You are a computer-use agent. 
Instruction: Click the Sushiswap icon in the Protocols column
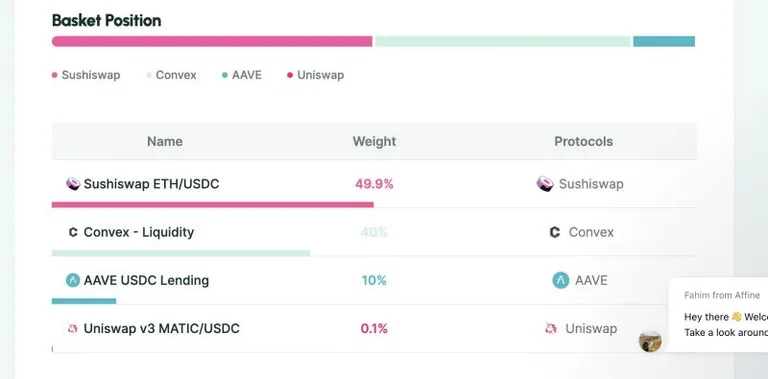pos(545,184)
